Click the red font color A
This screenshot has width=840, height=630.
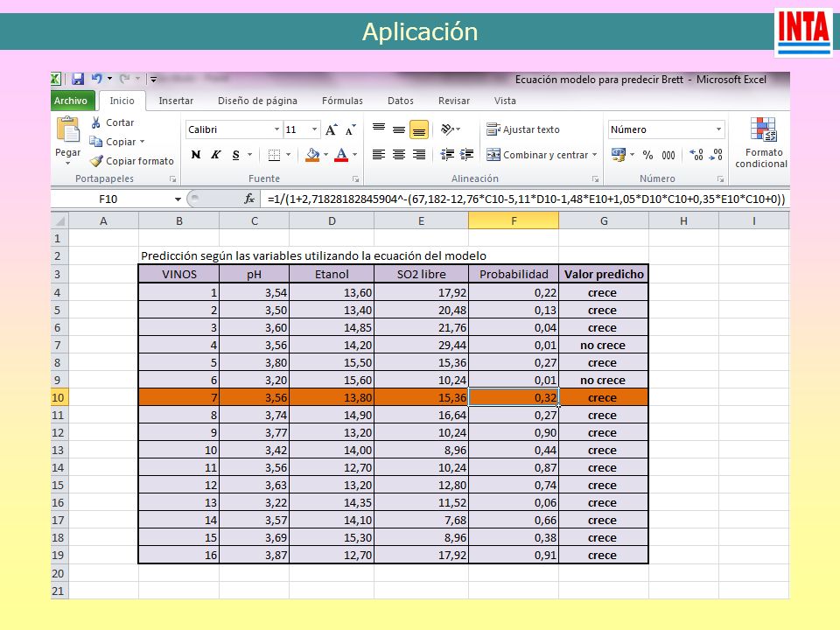341,155
